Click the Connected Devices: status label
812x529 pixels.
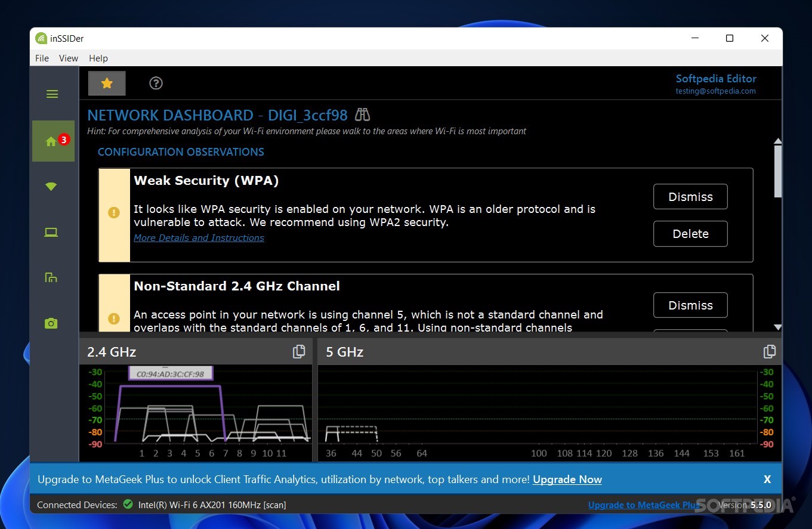point(77,505)
